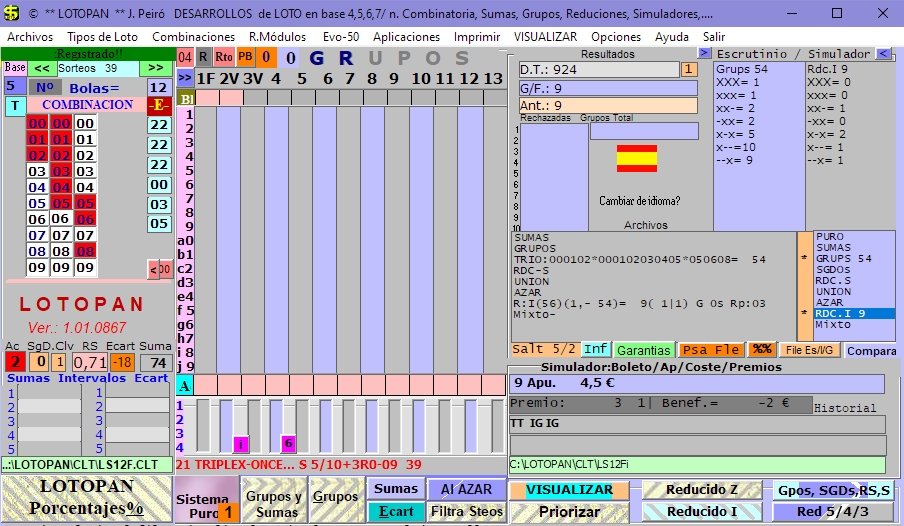904x526 pixels.
Task: Click the orange 1 next to D.T.
Action: pyautogui.click(x=688, y=70)
